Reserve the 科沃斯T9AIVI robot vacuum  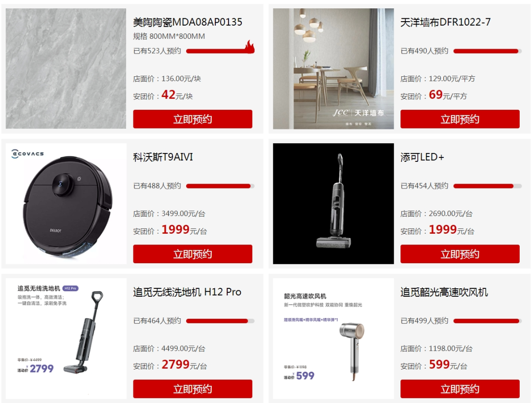193,254
